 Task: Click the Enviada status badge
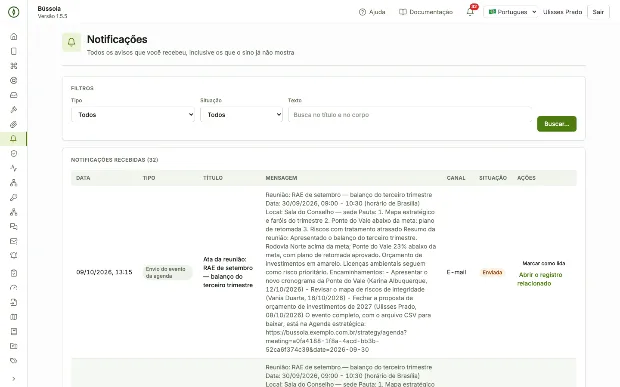coord(492,272)
